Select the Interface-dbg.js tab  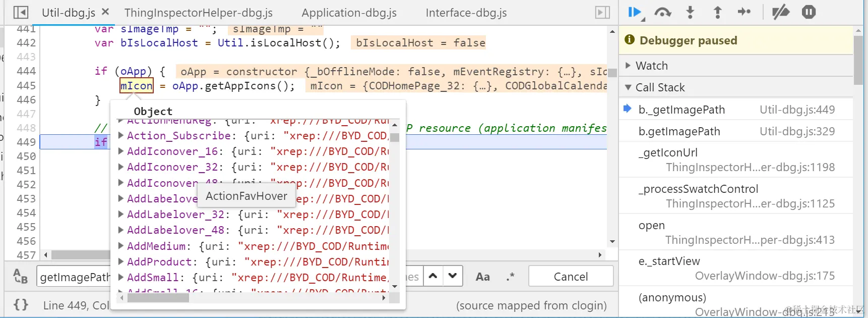(466, 13)
